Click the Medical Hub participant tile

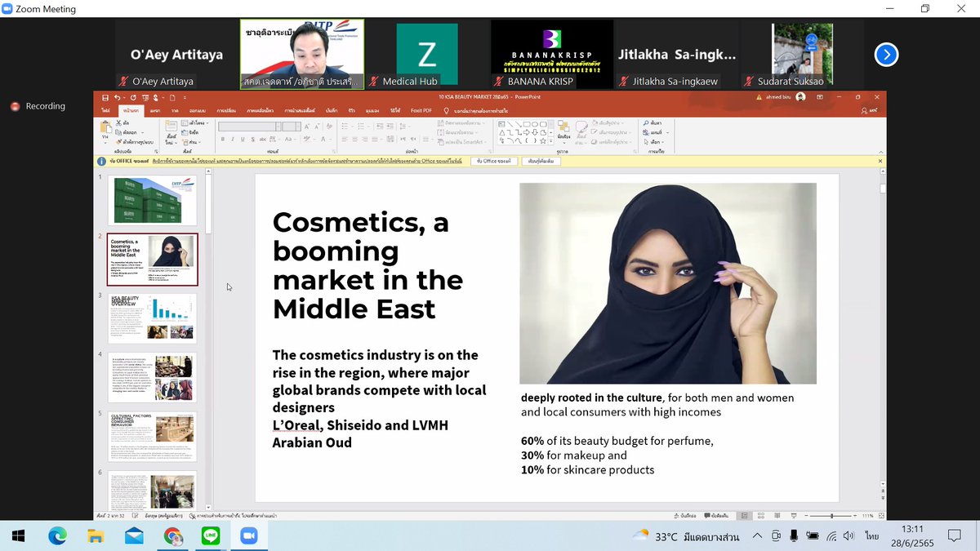427,55
